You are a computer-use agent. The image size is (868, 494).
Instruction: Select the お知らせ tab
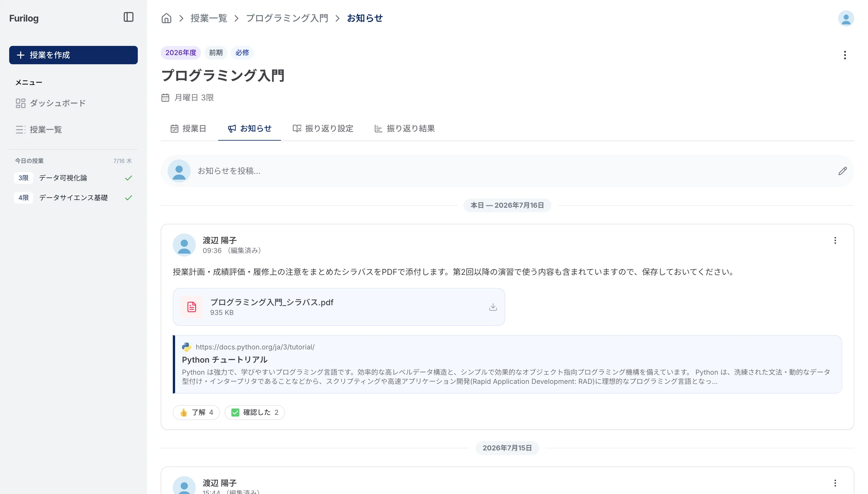(x=249, y=129)
